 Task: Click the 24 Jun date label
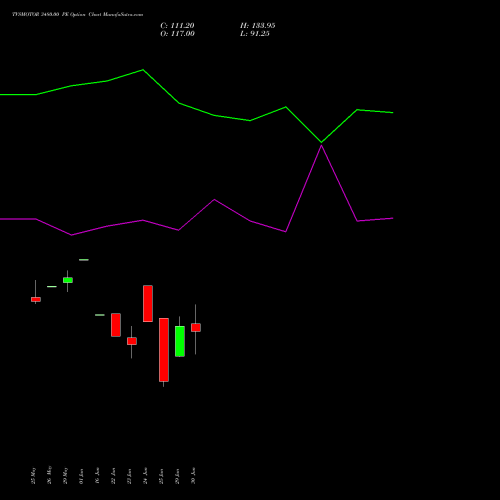pyautogui.click(x=145, y=476)
